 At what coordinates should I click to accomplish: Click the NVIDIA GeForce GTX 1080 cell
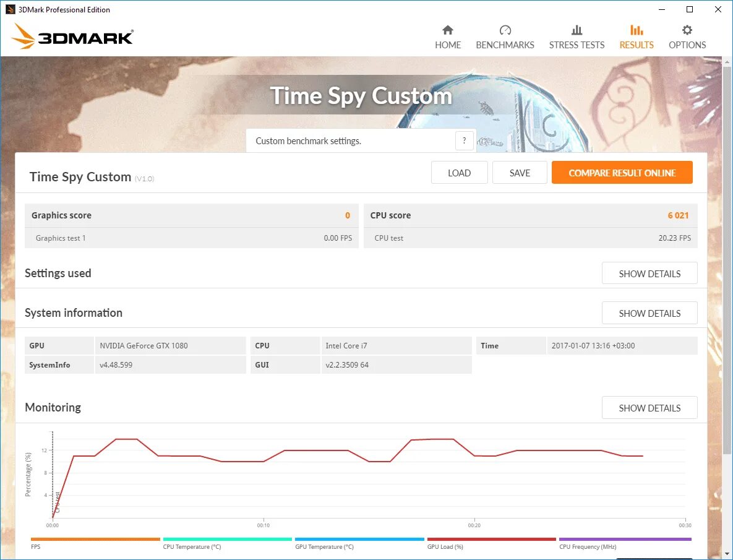click(170, 346)
